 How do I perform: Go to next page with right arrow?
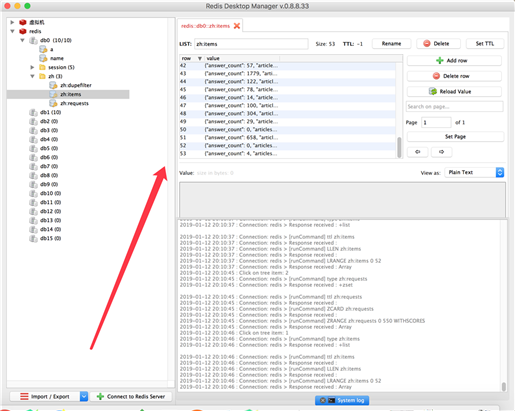[x=441, y=152]
